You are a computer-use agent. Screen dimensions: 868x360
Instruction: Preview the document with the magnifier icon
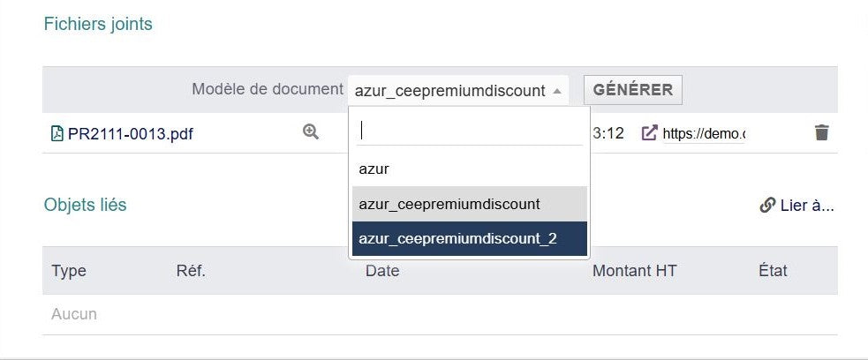pos(310,132)
